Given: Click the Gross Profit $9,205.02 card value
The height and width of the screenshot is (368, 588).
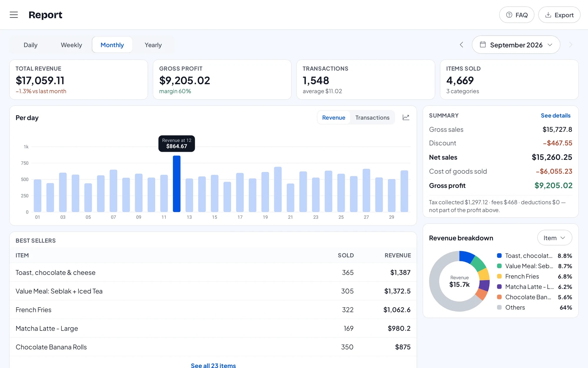Looking at the screenshot, I should 185,80.
